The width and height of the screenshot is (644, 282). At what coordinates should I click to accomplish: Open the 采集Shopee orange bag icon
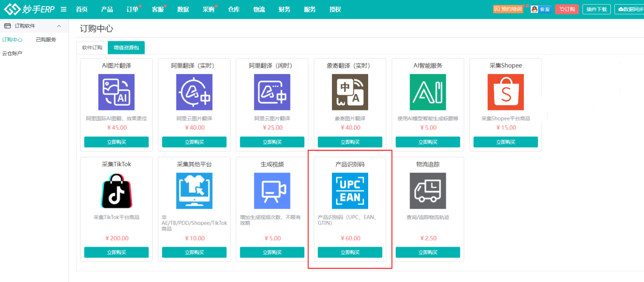tap(506, 92)
